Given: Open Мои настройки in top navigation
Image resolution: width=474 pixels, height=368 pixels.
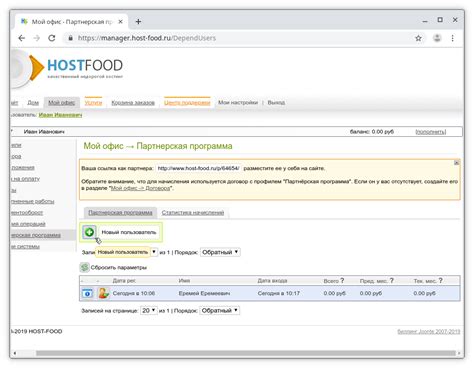Looking at the screenshot, I should [238, 102].
